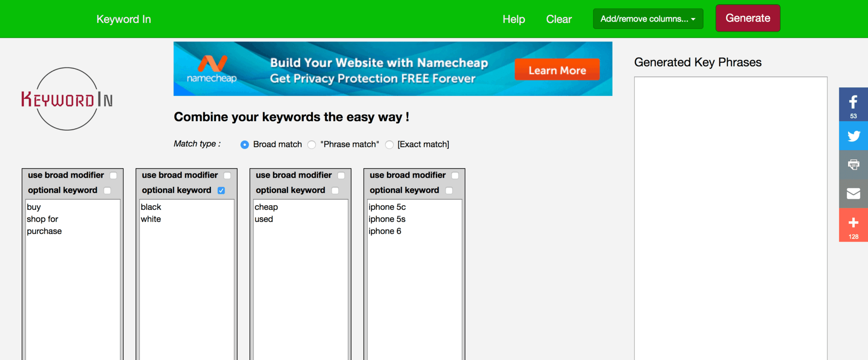Click the email share icon
The height and width of the screenshot is (360, 868).
[853, 193]
